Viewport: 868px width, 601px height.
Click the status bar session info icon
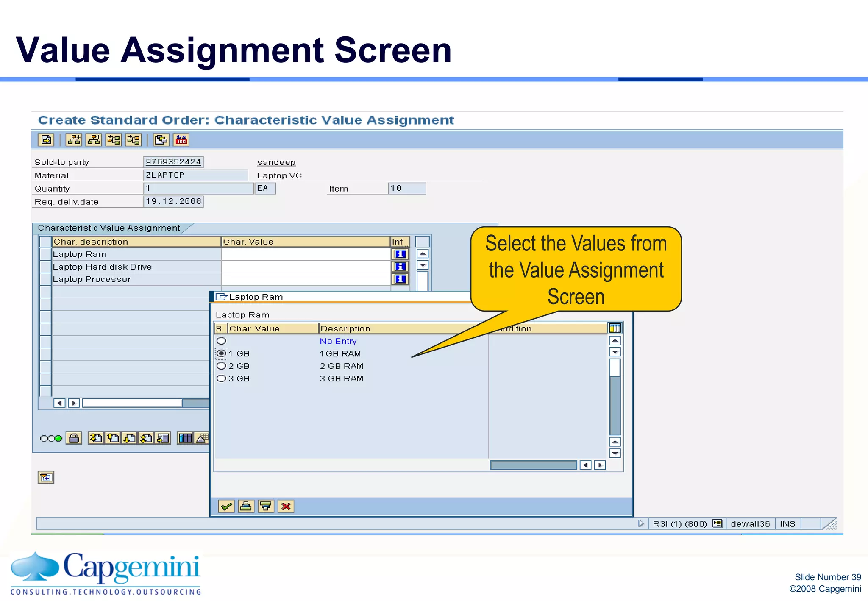pyautogui.click(x=717, y=523)
